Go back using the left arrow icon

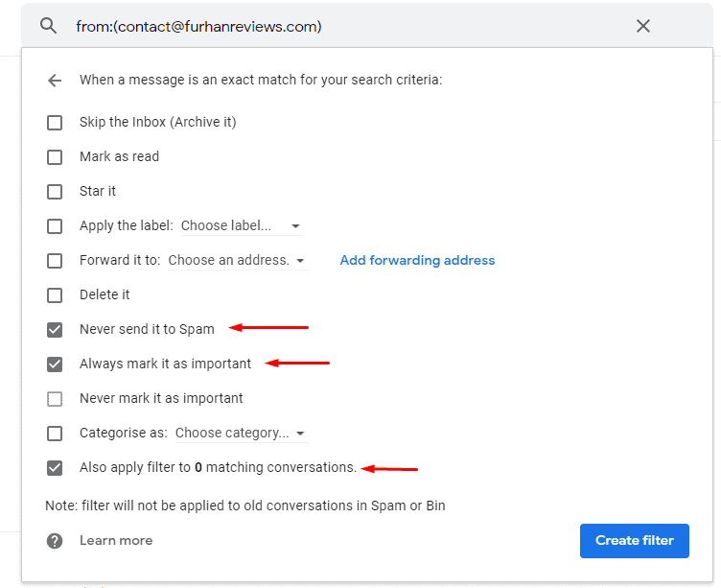click(x=55, y=81)
